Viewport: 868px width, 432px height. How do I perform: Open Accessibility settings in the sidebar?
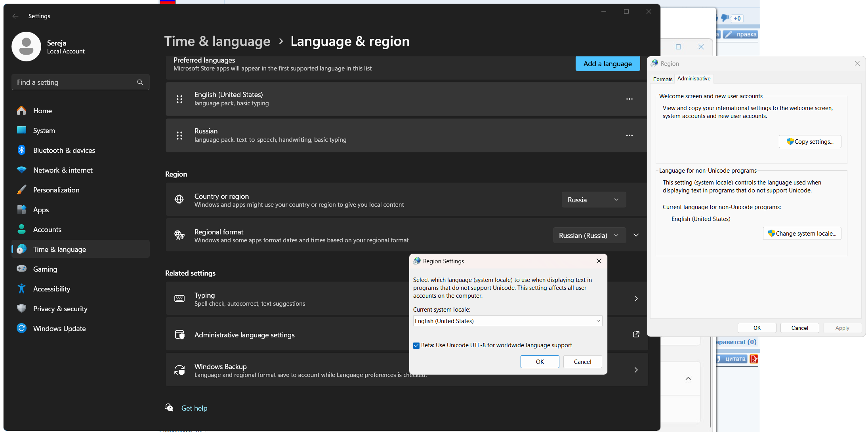pos(80,289)
